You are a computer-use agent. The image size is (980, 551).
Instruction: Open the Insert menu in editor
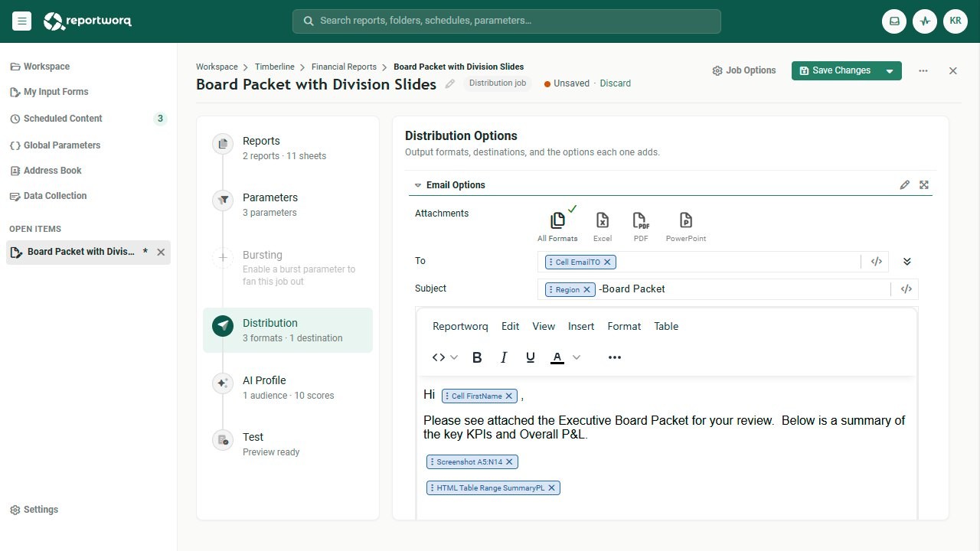point(581,326)
